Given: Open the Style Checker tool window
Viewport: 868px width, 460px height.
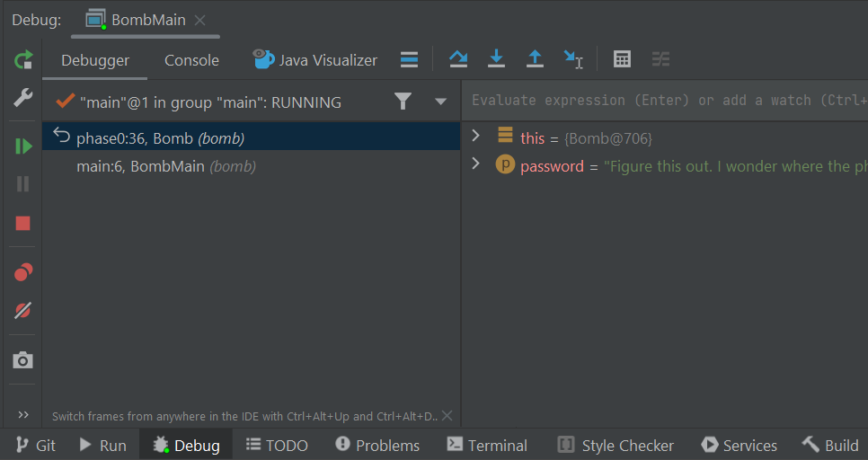Looking at the screenshot, I should click(616, 445).
